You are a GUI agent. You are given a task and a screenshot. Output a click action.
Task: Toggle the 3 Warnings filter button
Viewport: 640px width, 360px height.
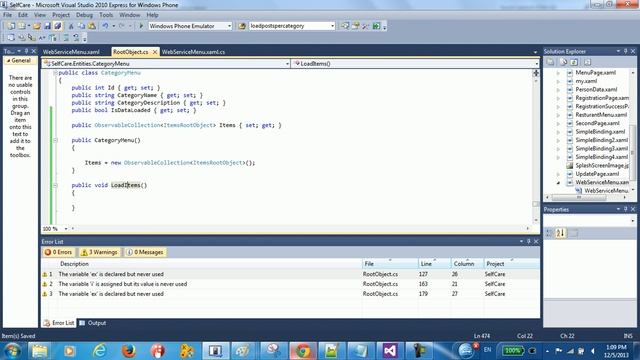coord(99,252)
